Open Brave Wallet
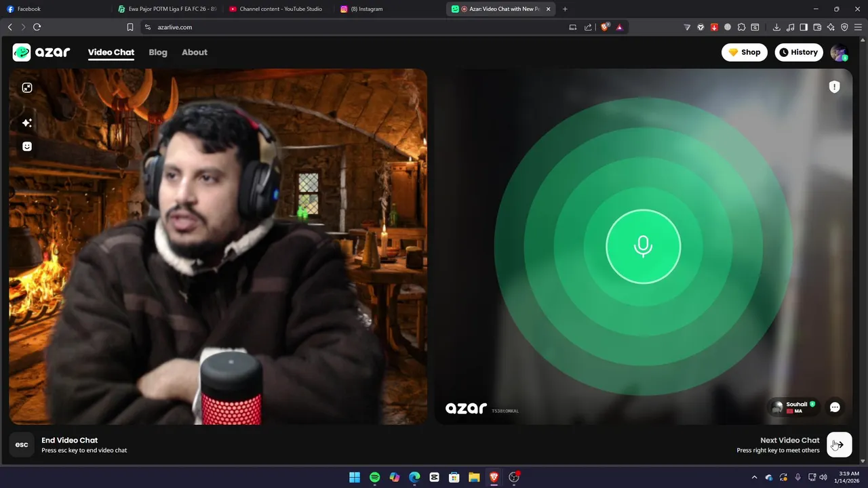This screenshot has height=488, width=868. pyautogui.click(x=817, y=27)
